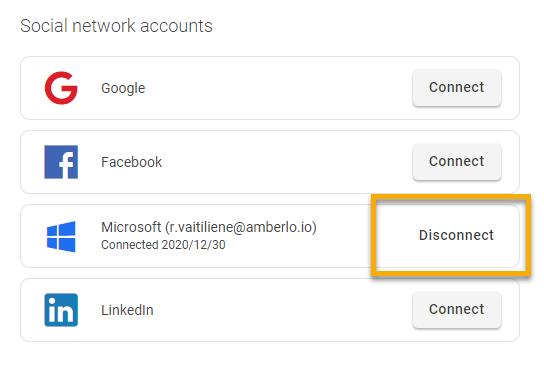Click the LinkedIn in logo icon
Screen dimensions: 544x375
[61, 310]
